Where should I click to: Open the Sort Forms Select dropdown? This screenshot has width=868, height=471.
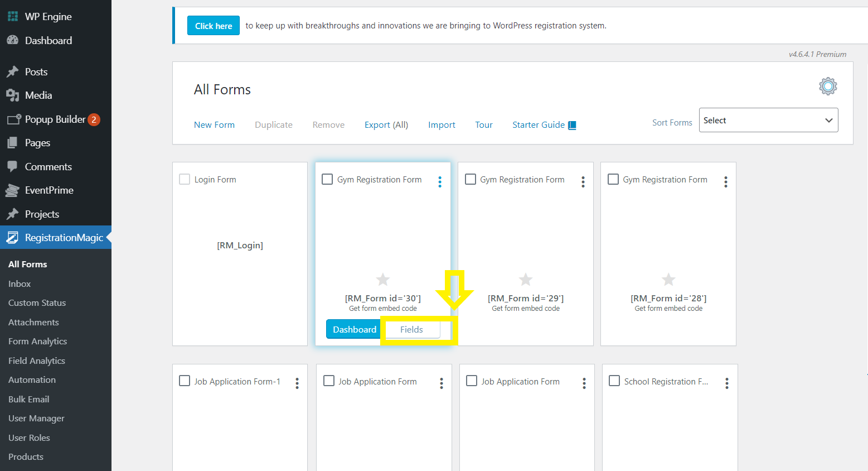pyautogui.click(x=768, y=120)
